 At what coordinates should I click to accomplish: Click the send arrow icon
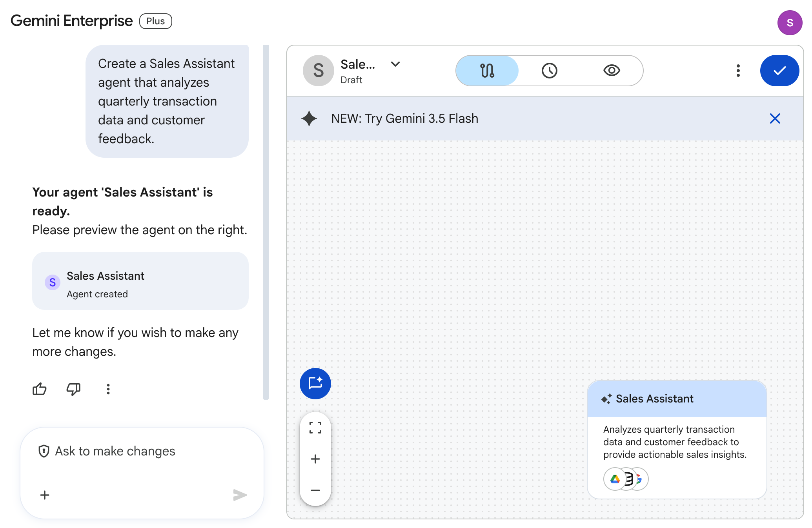(x=240, y=495)
